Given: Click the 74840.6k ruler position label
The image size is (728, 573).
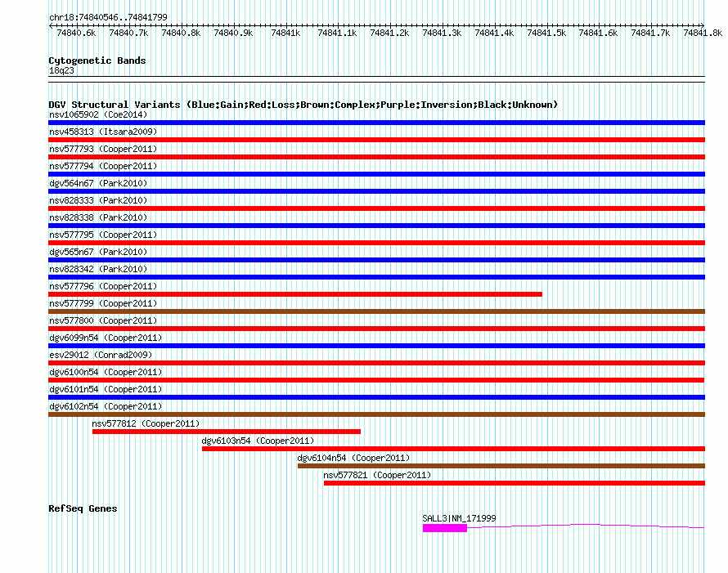Looking at the screenshot, I should tap(76, 34).
